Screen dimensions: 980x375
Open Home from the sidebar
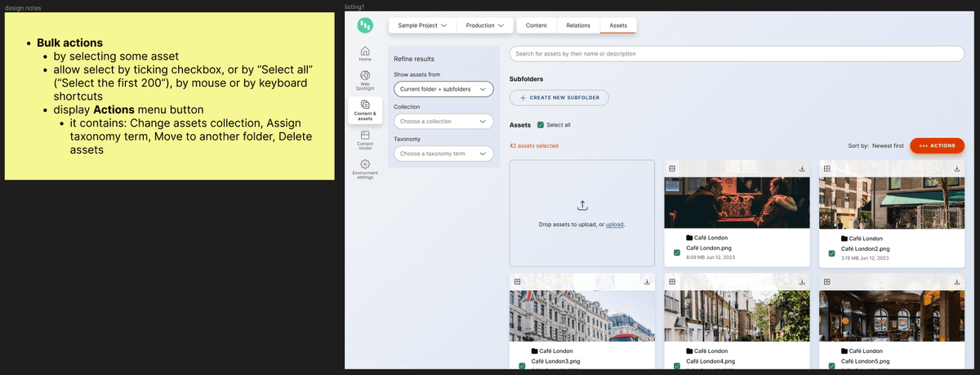365,54
